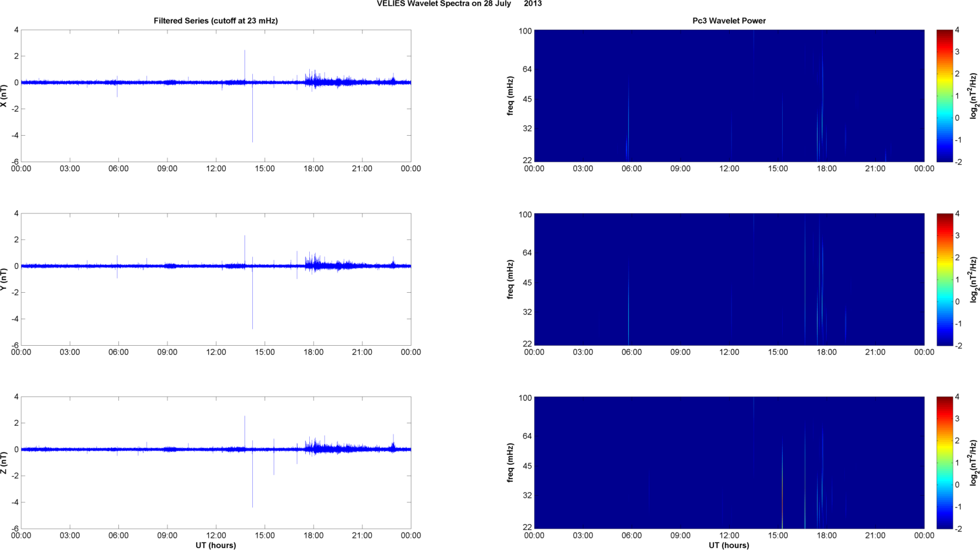This screenshot has height=550, width=980.
Task: Click the colorbar beside the Y wavelet spectrogram
Action: click(x=944, y=279)
